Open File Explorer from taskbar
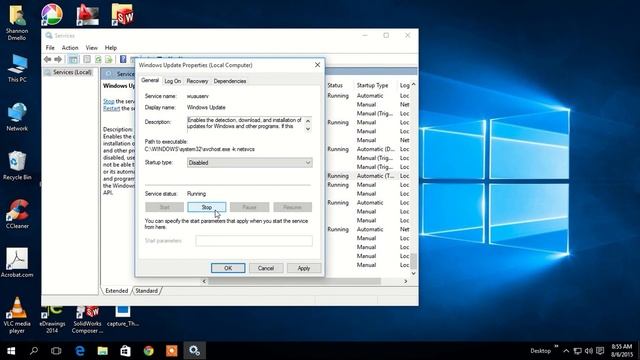The height and width of the screenshot is (360, 640). pos(102,351)
